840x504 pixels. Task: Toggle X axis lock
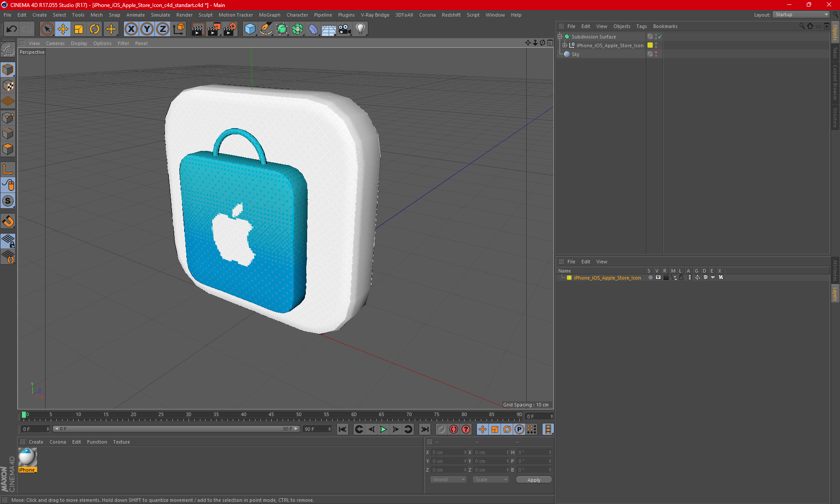(131, 29)
